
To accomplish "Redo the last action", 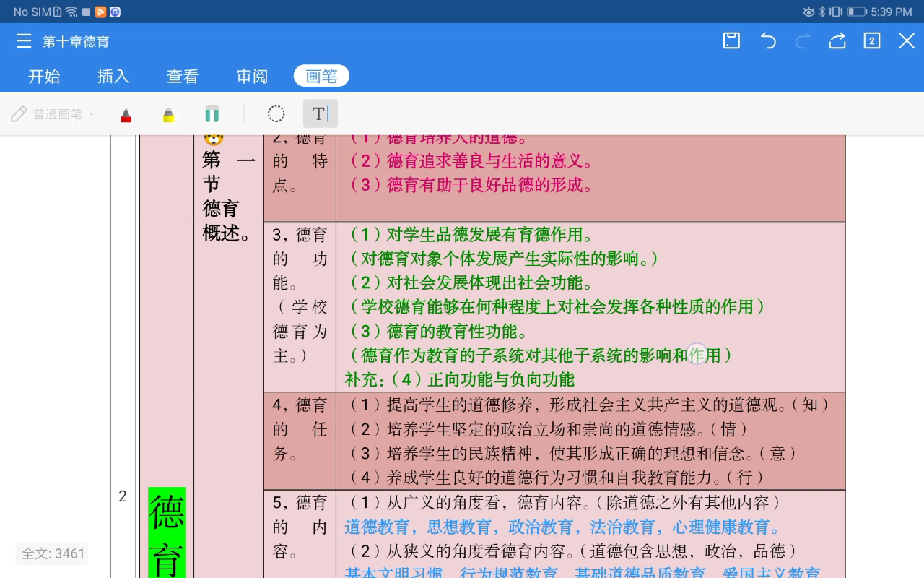I will [x=803, y=41].
